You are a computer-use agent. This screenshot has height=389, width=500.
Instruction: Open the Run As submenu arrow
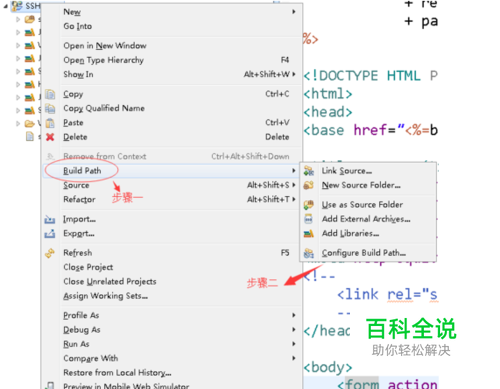294,344
